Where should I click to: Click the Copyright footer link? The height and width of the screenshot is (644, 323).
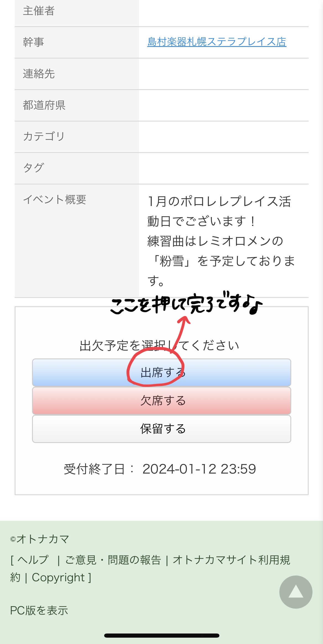click(58, 577)
